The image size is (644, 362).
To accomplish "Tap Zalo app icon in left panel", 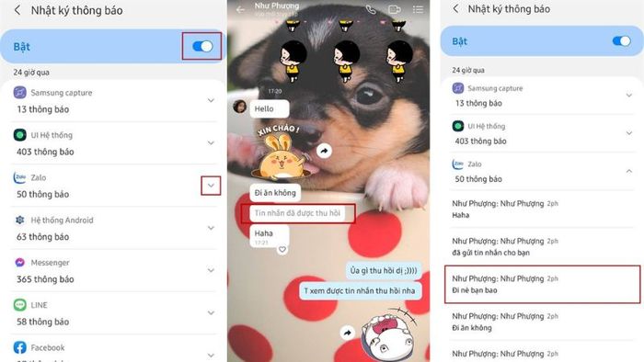I will pyautogui.click(x=19, y=177).
